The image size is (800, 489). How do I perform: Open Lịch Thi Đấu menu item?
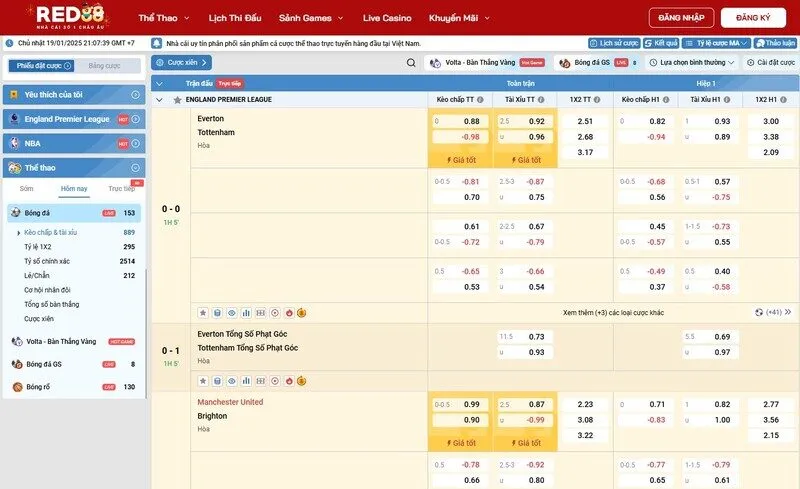tap(235, 18)
